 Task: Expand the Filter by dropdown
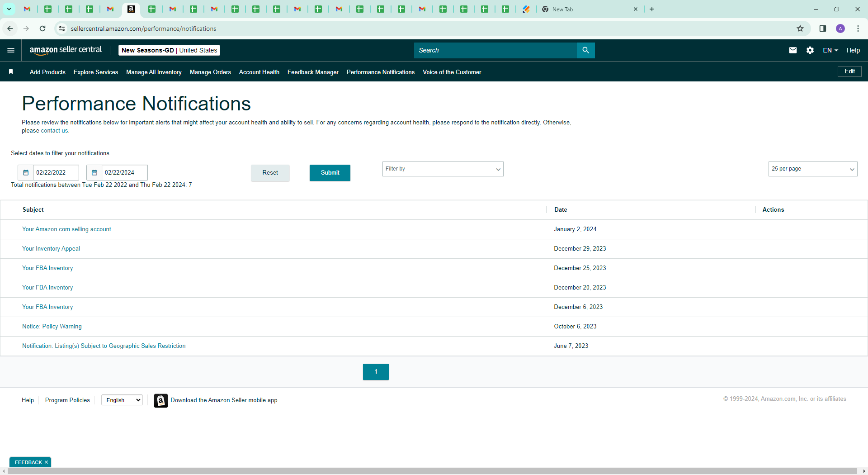tap(443, 169)
